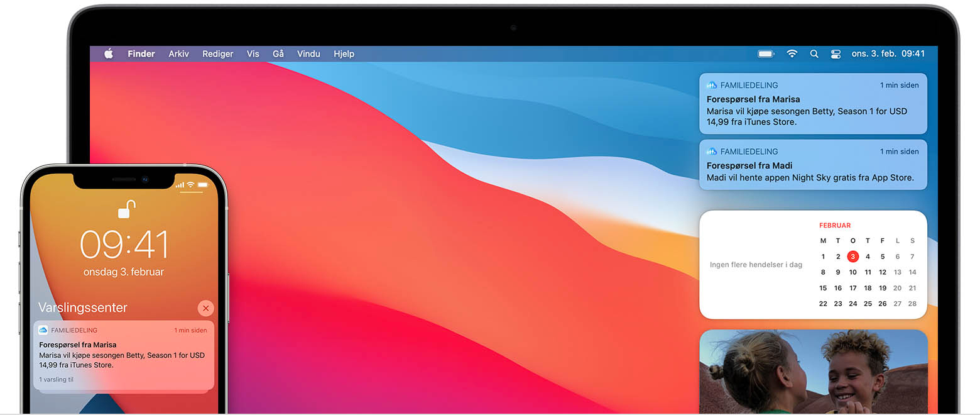Tap the padlock icon on iPhone

[x=127, y=209]
